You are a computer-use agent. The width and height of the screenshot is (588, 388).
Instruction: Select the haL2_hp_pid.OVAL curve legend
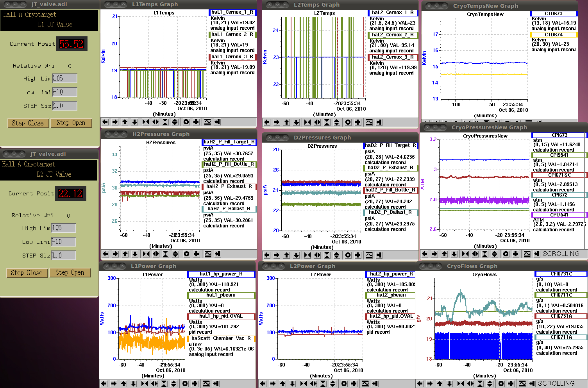coord(391,316)
